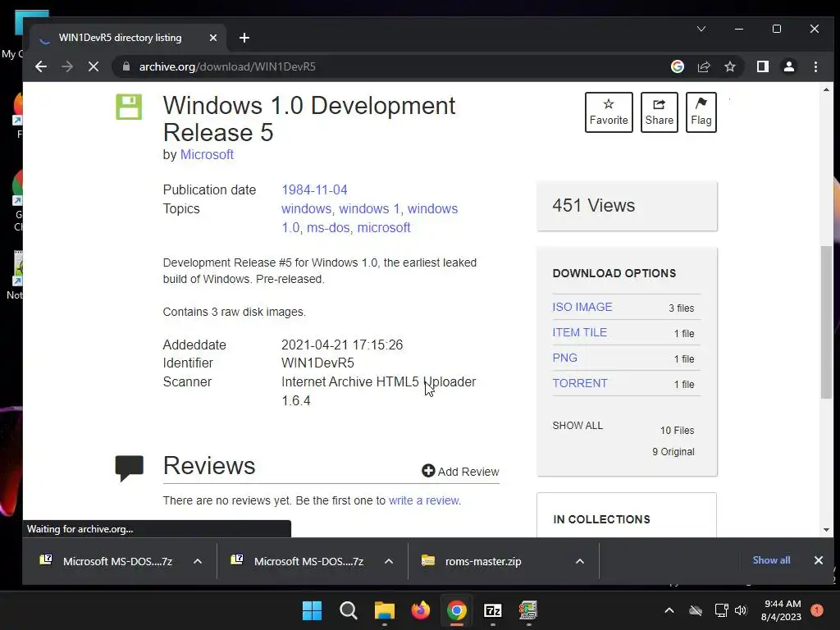The height and width of the screenshot is (630, 840).
Task: Open the tab search dropdown arrow
Action: pyautogui.click(x=701, y=29)
